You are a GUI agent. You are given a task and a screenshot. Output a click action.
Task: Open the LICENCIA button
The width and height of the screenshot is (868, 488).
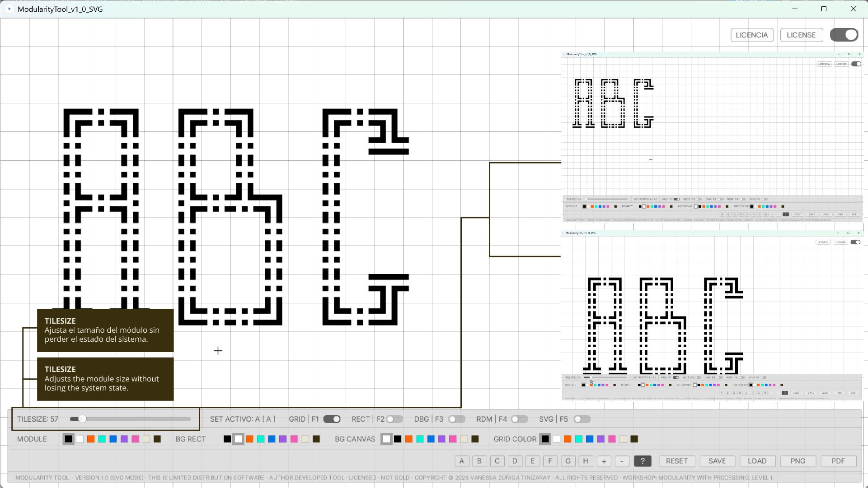coord(751,35)
